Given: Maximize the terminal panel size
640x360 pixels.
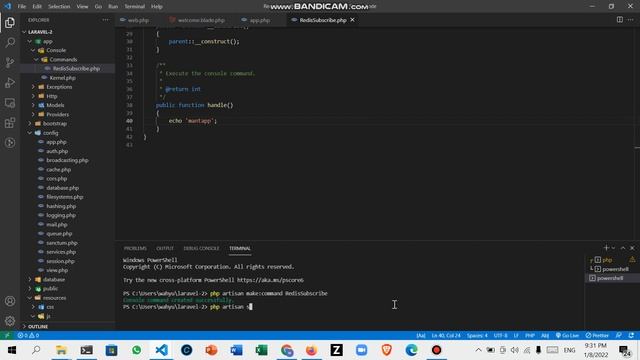Looking at the screenshot, I should pos(623,248).
